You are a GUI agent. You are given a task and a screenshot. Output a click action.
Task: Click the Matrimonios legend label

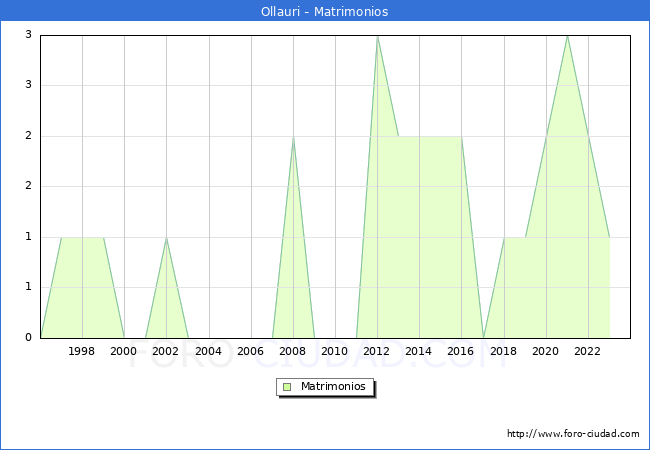[333, 386]
